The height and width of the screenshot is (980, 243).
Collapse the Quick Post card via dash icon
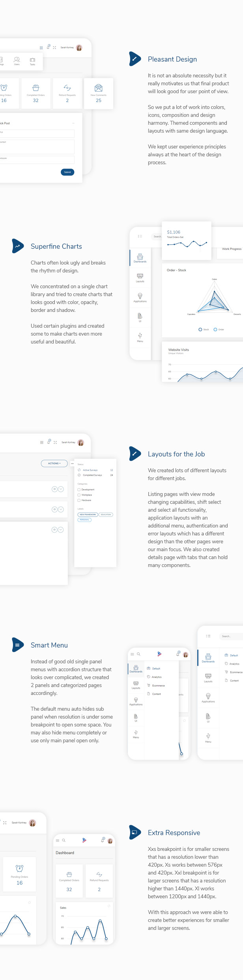73,123
